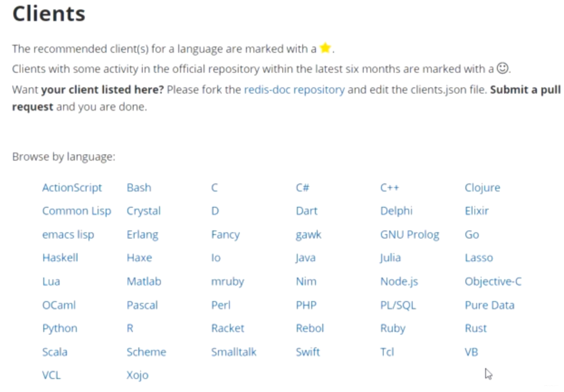Screen dimensions: 564x392
Task: Open the PHP clients list
Action: (306, 304)
